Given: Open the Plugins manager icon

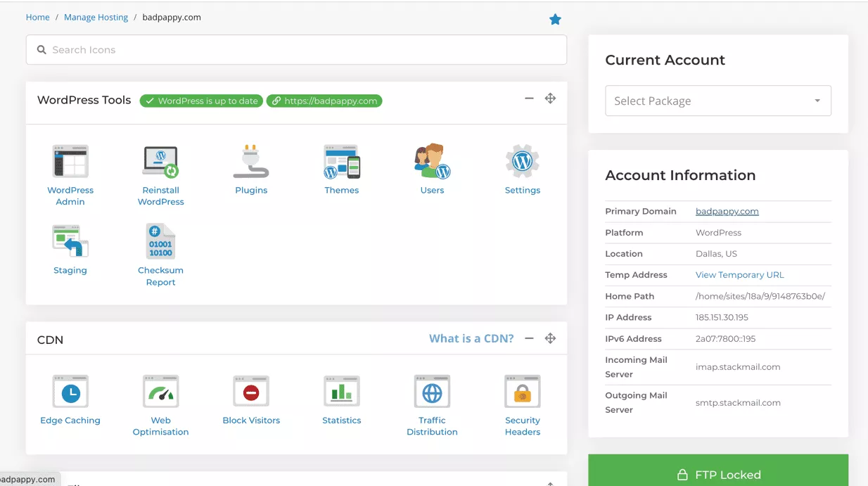Looking at the screenshot, I should coord(251,162).
